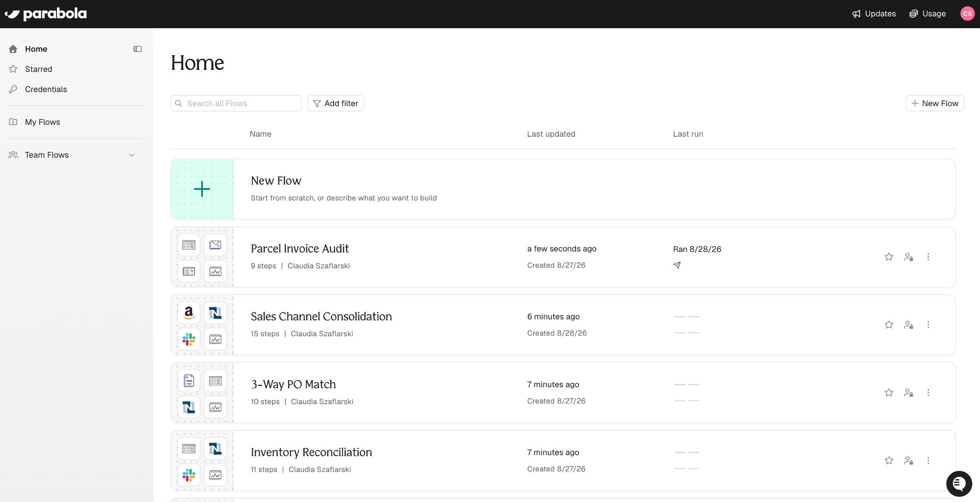Click the PDF file icon in 3-Way PO Match
This screenshot has height=502, width=980.
point(189,381)
